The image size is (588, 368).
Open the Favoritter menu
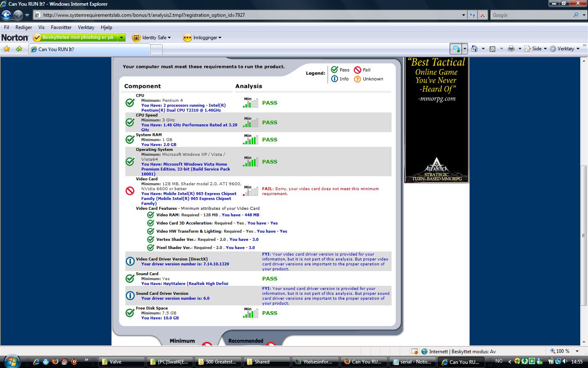(61, 27)
